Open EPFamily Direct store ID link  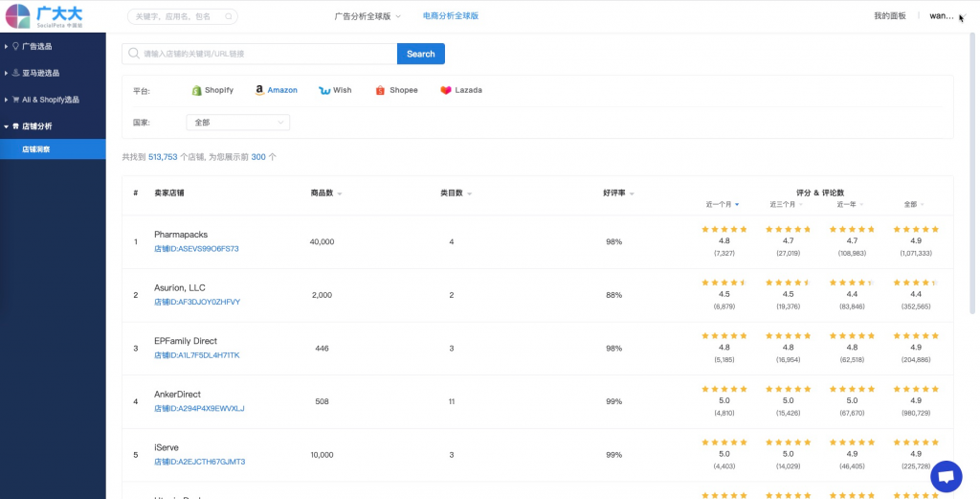click(197, 355)
